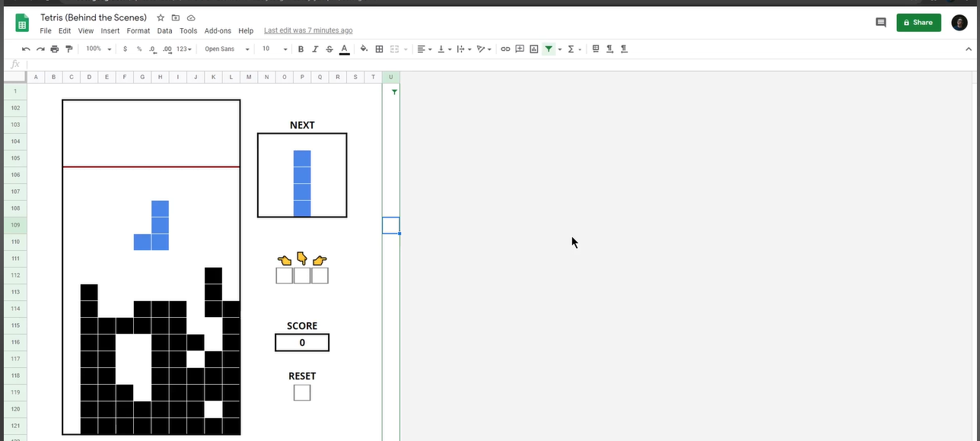Open functions dropdown arrow beside sigma
The height and width of the screenshot is (441, 980).
(580, 49)
